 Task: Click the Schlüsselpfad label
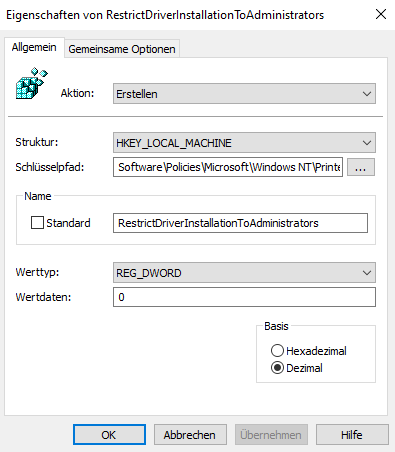[x=50, y=167]
